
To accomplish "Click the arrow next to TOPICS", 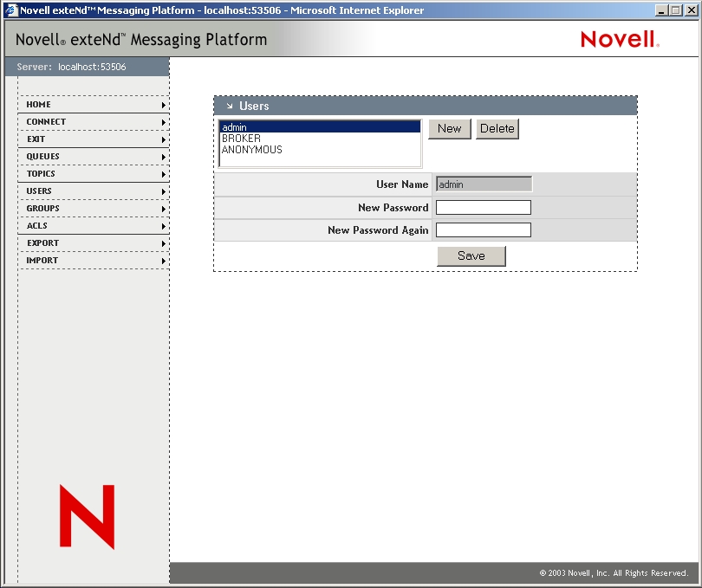I will pyautogui.click(x=164, y=175).
